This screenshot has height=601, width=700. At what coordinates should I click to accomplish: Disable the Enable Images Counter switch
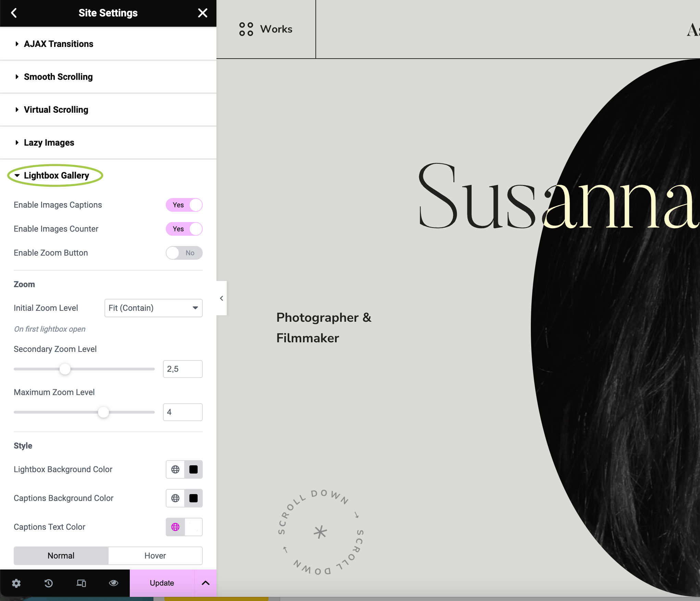click(184, 229)
